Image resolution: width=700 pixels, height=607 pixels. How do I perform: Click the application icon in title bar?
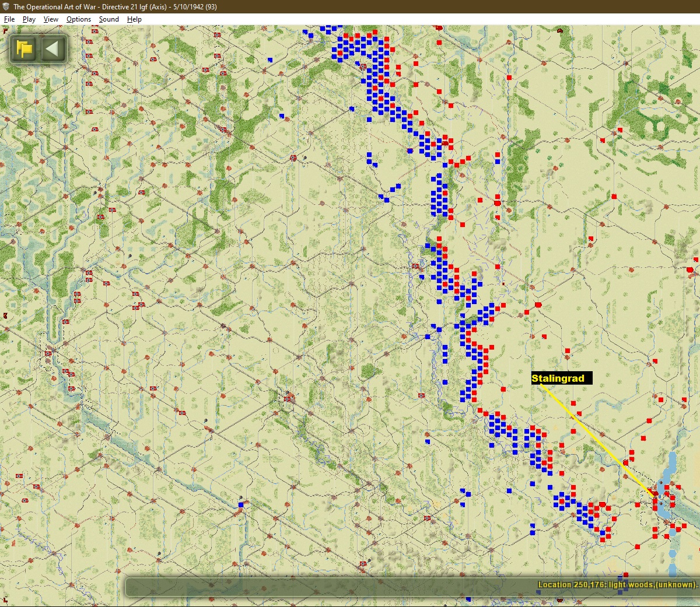coord(6,6)
